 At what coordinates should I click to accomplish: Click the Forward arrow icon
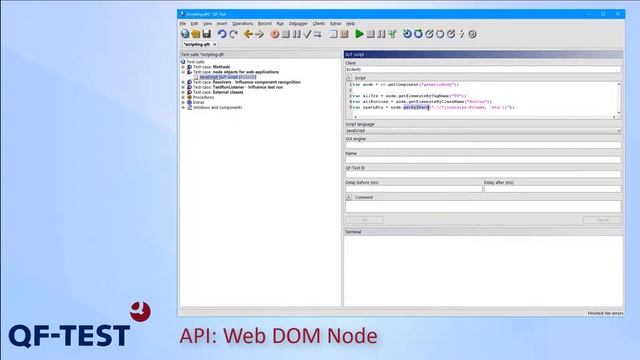point(259,34)
